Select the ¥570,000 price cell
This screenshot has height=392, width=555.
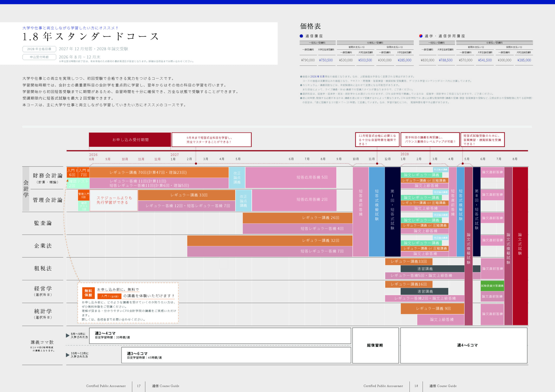point(465,60)
